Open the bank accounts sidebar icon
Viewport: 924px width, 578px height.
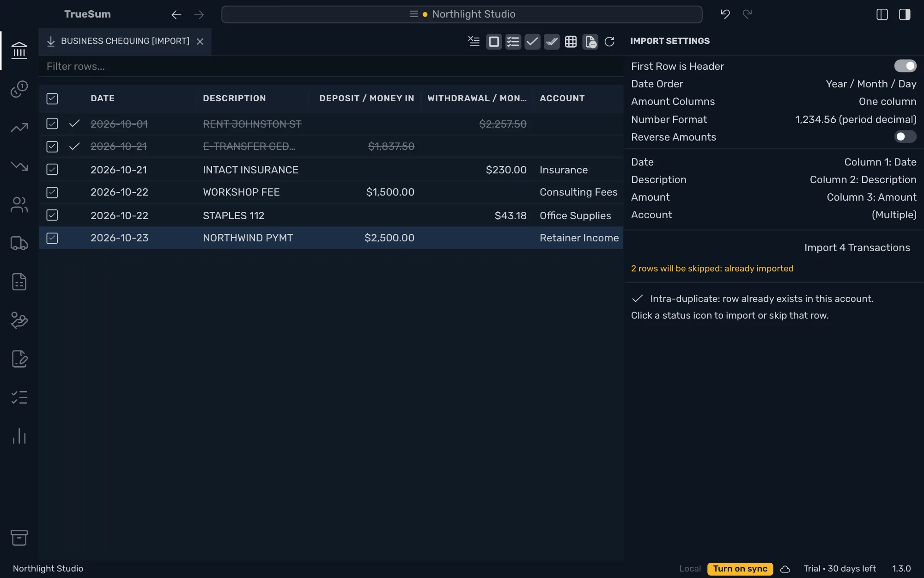click(19, 50)
